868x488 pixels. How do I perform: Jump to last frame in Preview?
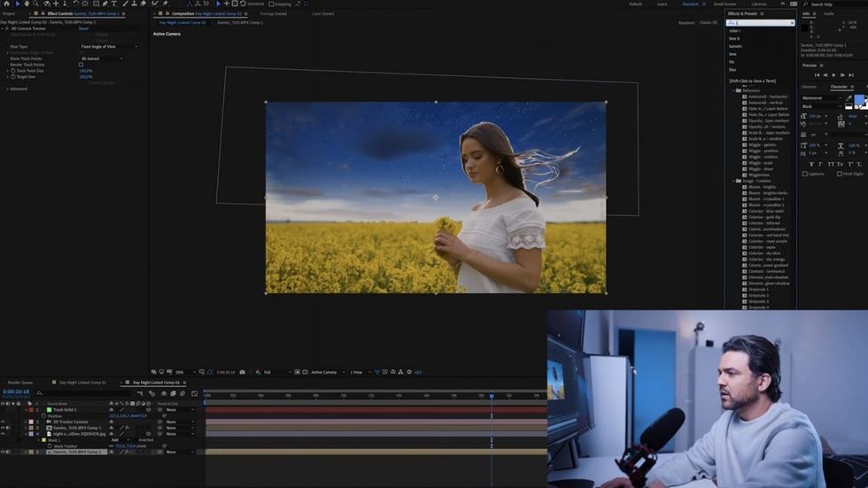click(851, 74)
